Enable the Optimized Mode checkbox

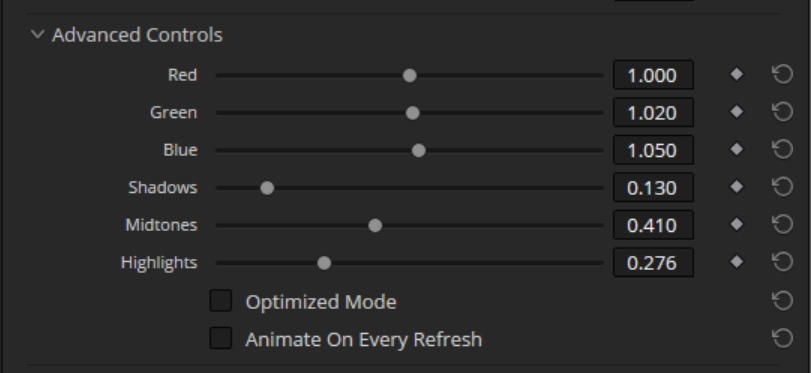point(221,301)
